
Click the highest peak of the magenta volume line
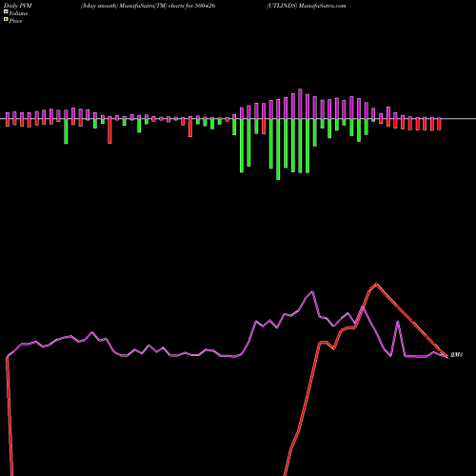point(312,291)
